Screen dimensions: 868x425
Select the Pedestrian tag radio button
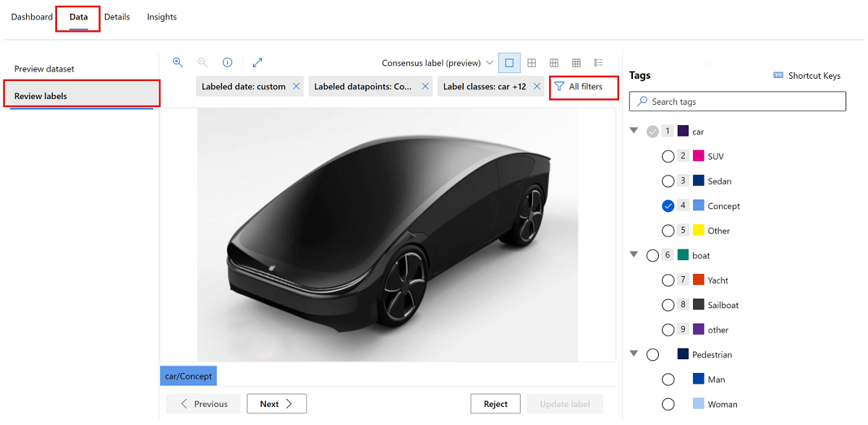(x=652, y=354)
